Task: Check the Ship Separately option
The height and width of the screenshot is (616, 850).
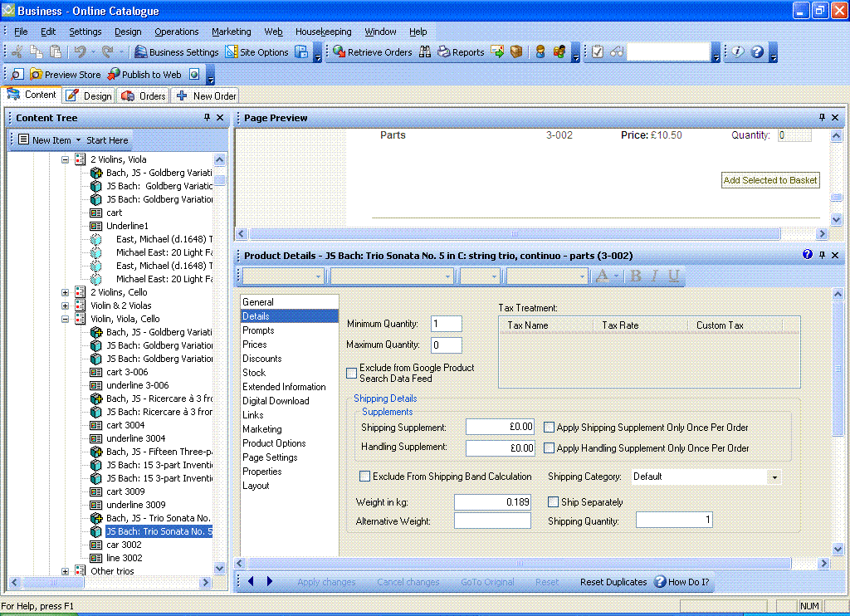Action: pos(554,502)
